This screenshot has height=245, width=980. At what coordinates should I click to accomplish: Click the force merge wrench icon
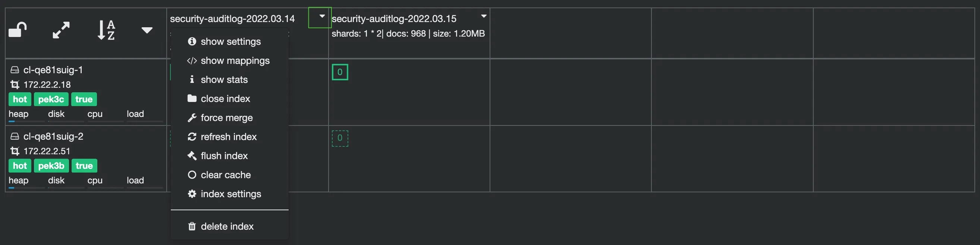pos(192,118)
